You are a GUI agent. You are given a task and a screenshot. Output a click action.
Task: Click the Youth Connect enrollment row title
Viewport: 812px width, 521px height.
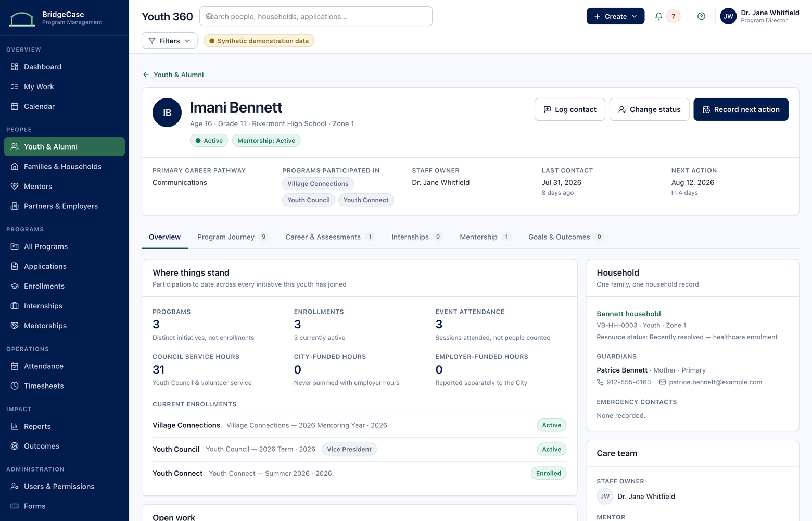177,474
